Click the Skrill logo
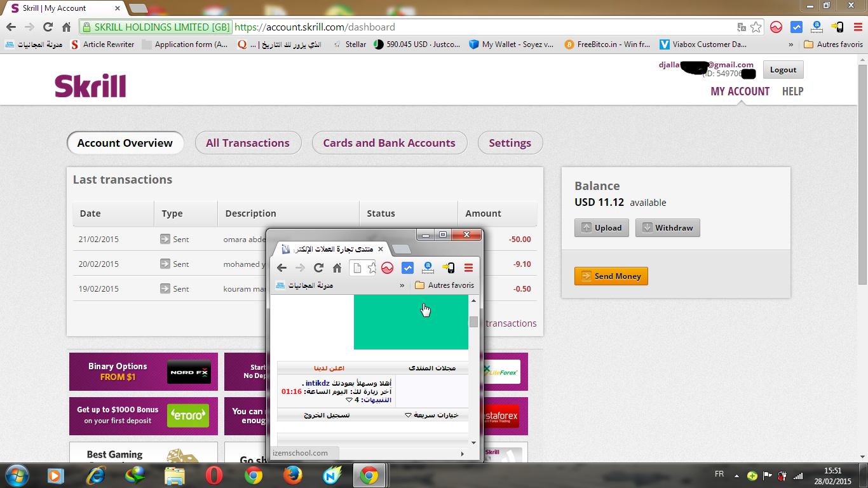Screen dimensions: 868x488 tap(90, 86)
